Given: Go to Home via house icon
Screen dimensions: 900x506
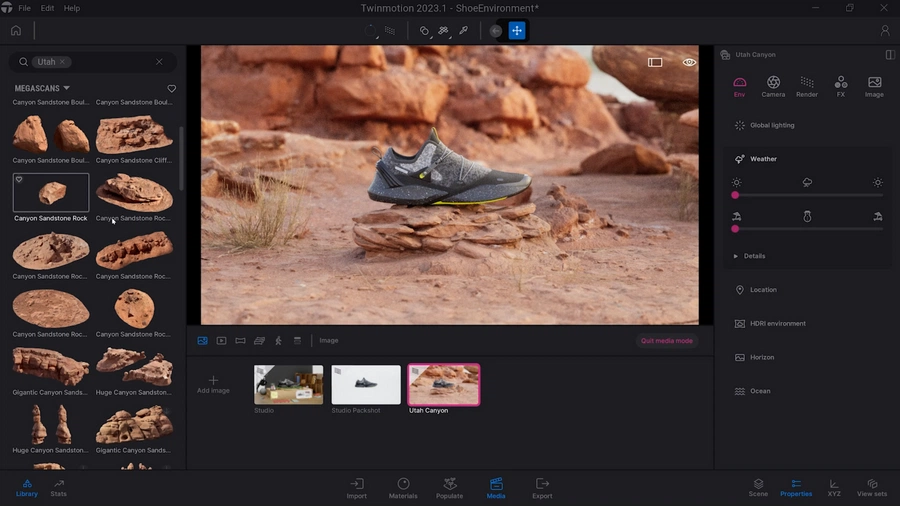Looking at the screenshot, I should pos(16,31).
